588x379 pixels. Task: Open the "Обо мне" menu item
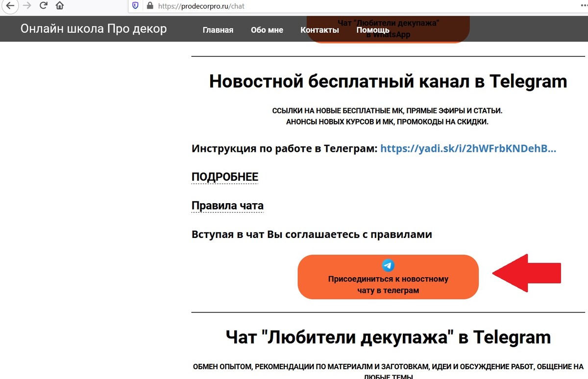[x=267, y=30]
